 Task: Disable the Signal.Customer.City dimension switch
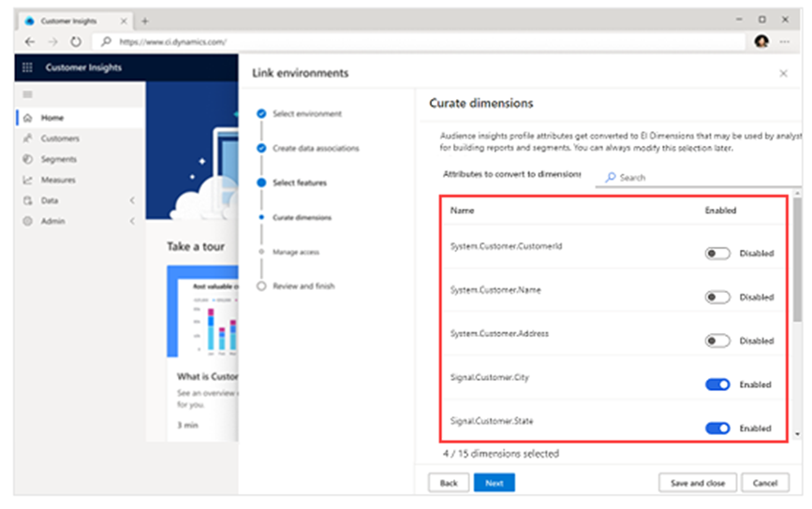[x=717, y=385]
